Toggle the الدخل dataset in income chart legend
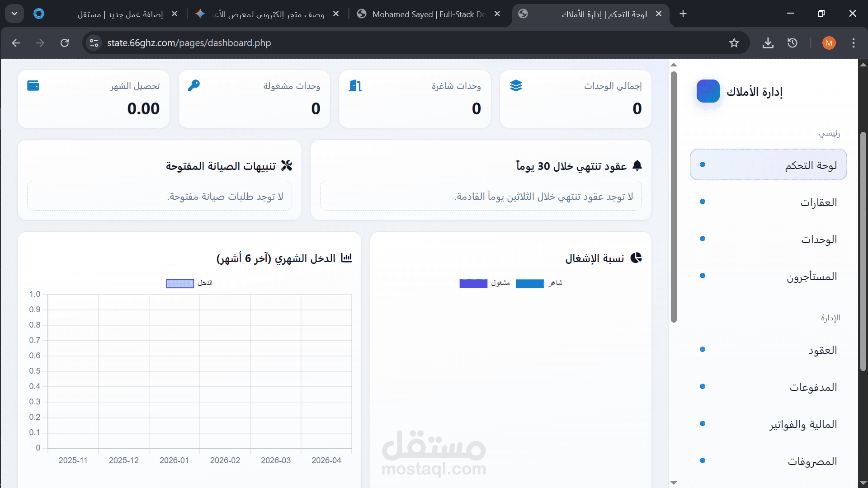The height and width of the screenshot is (488, 868). 180,283
